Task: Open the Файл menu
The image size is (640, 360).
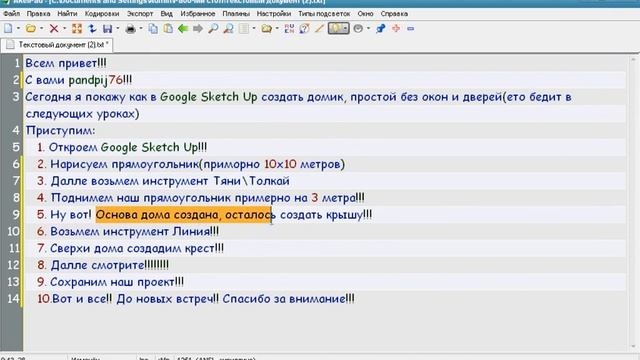Action: 11,13
